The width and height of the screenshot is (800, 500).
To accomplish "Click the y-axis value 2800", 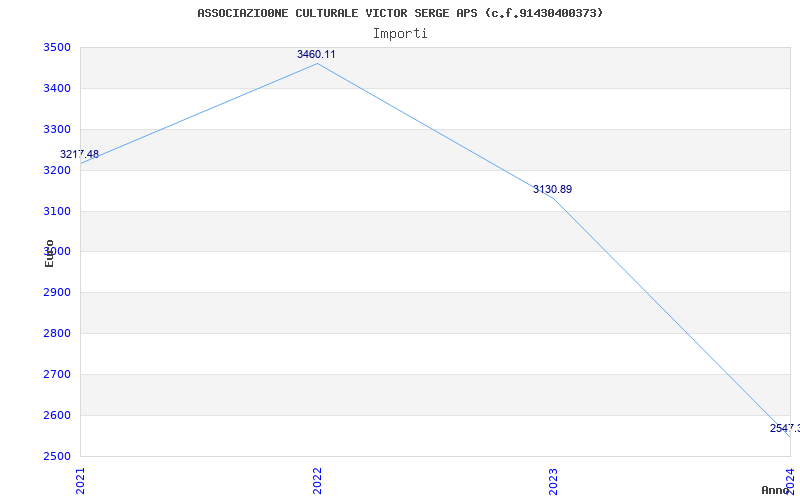I will pyautogui.click(x=57, y=333).
